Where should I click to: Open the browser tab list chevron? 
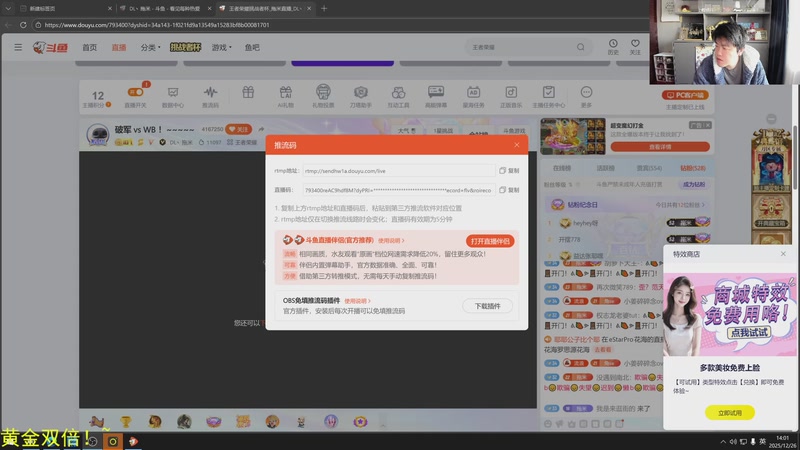(x=8, y=8)
